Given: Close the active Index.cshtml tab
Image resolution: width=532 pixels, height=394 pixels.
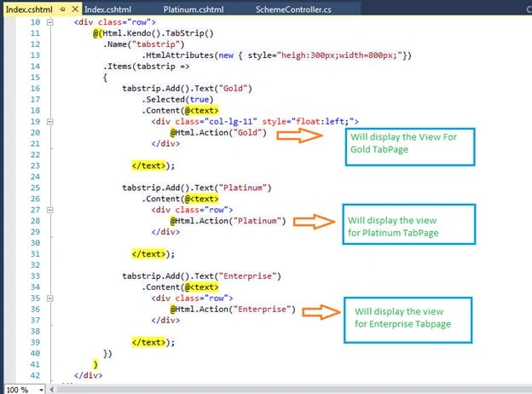Looking at the screenshot, I should click(75, 9).
